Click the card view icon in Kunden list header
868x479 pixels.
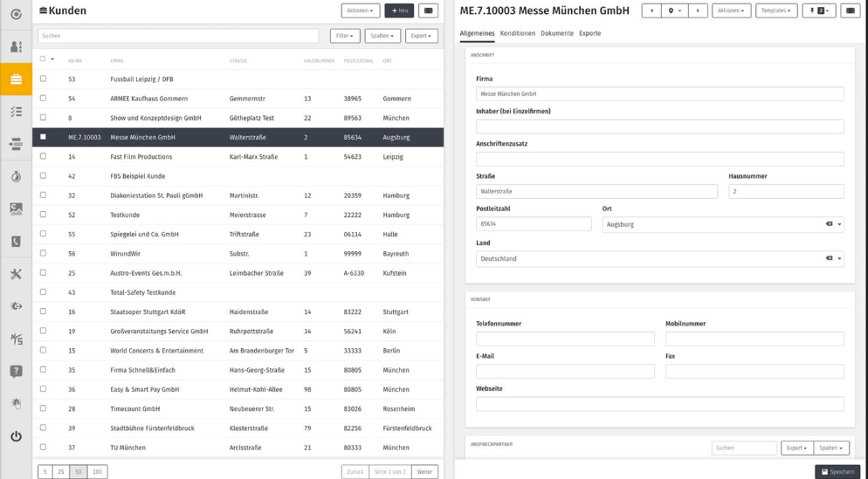click(428, 10)
